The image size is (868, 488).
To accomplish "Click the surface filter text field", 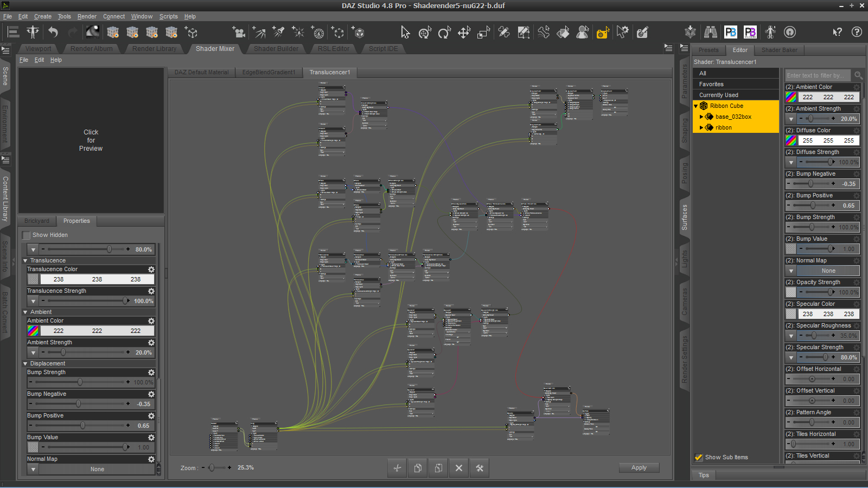I will tap(819, 75).
